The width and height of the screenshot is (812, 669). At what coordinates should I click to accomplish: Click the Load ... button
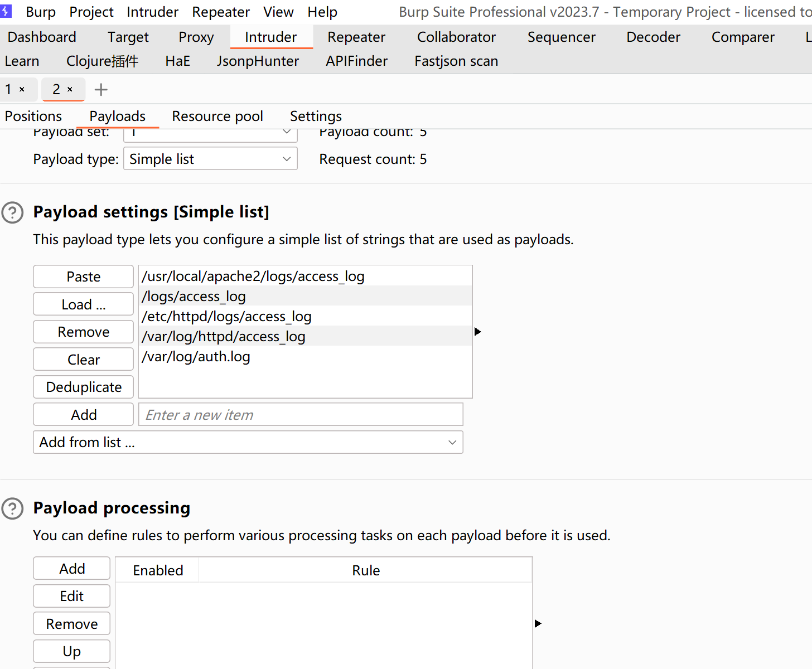(83, 304)
